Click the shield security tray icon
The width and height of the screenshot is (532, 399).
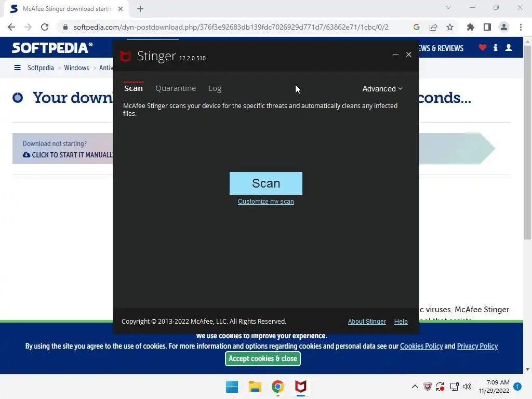(428, 387)
